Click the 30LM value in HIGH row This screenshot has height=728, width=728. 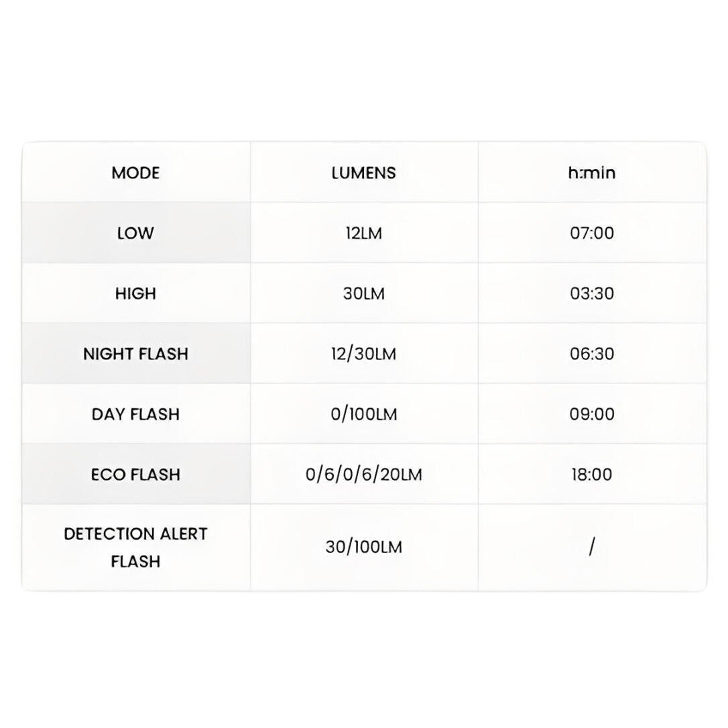click(x=363, y=294)
